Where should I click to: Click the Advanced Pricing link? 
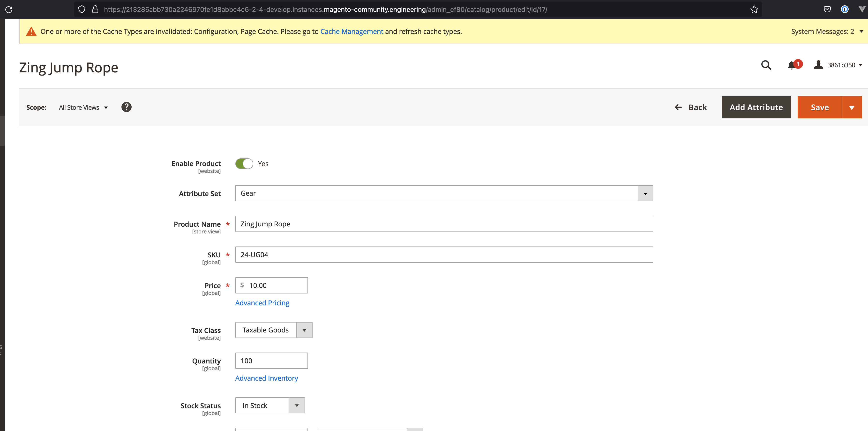pyautogui.click(x=262, y=302)
